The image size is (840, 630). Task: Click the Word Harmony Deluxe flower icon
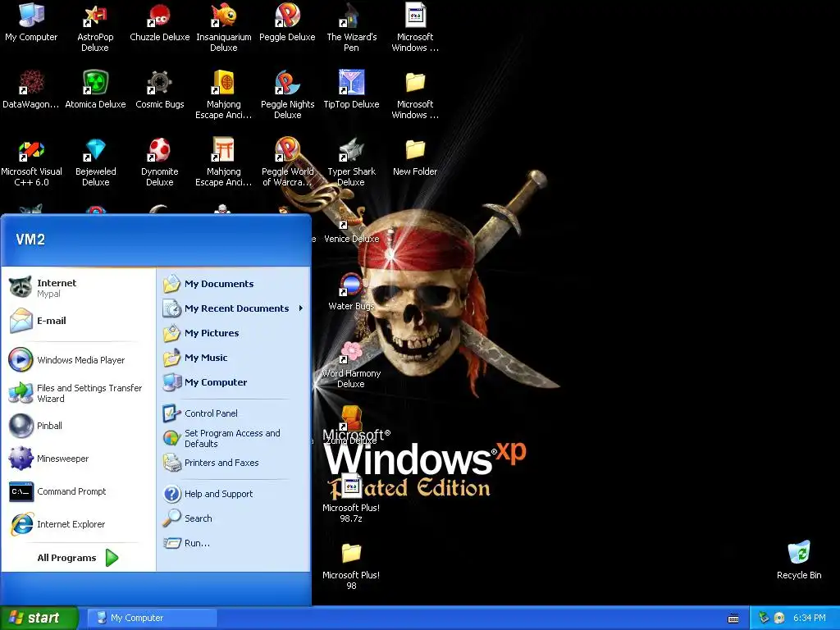351,352
